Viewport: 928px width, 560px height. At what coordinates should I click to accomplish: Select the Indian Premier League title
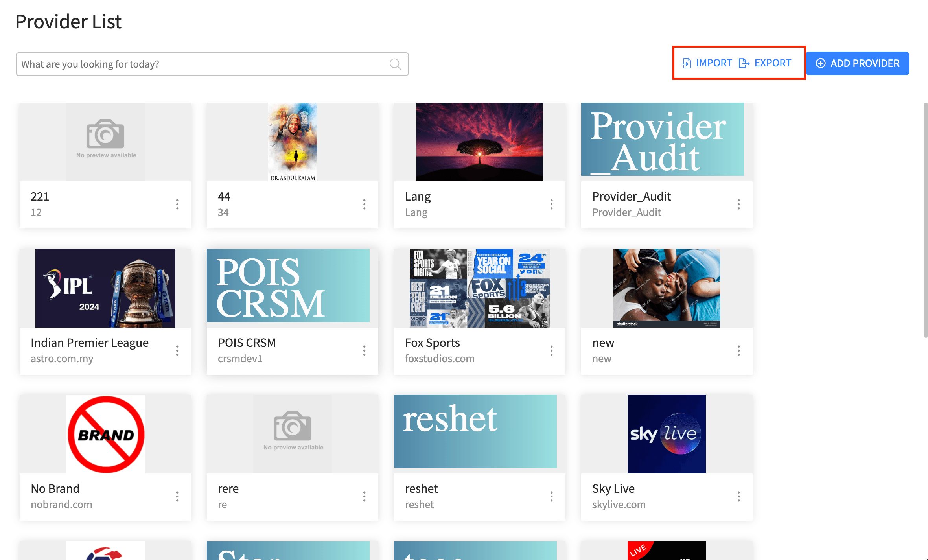[90, 343]
